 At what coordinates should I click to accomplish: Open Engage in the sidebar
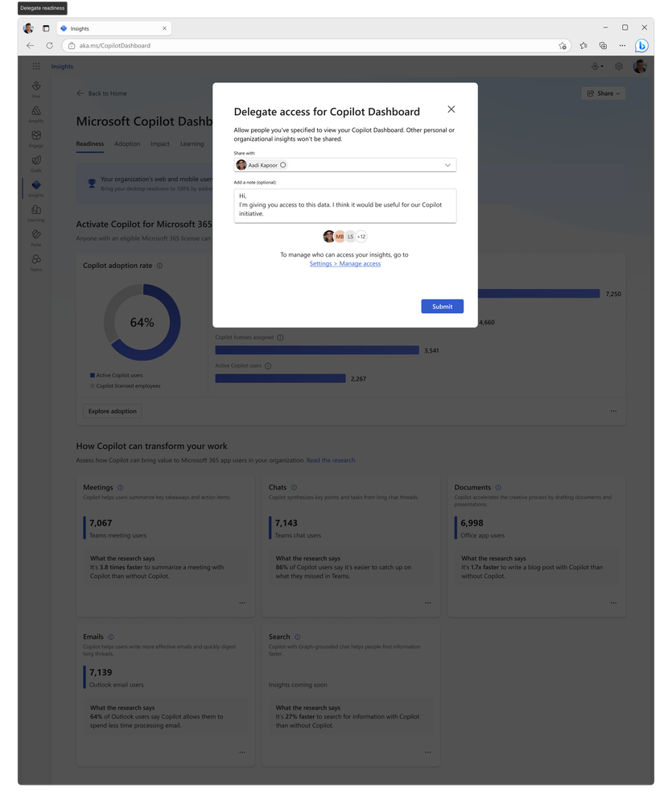pos(36,138)
